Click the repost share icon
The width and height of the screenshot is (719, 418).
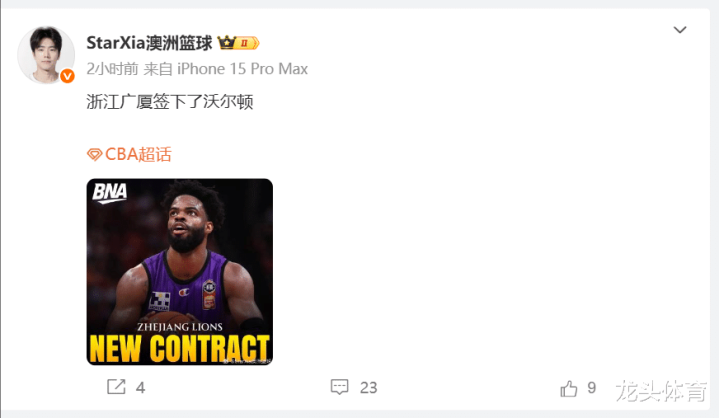point(116,387)
